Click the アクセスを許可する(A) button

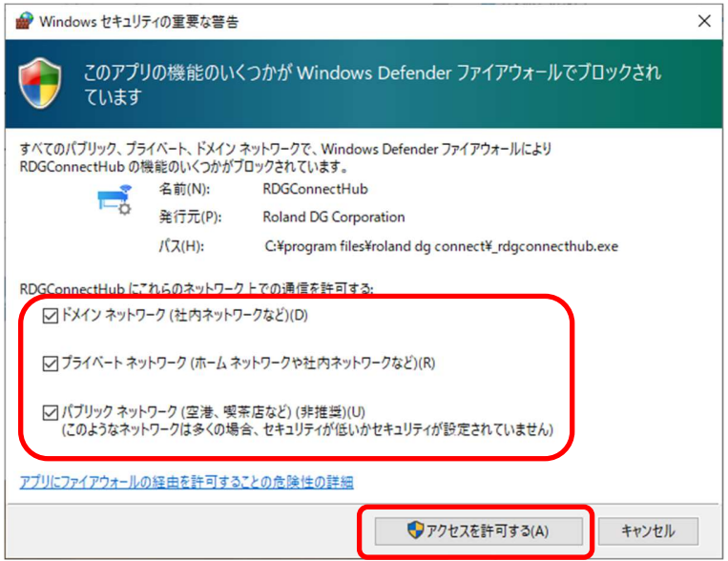(479, 530)
